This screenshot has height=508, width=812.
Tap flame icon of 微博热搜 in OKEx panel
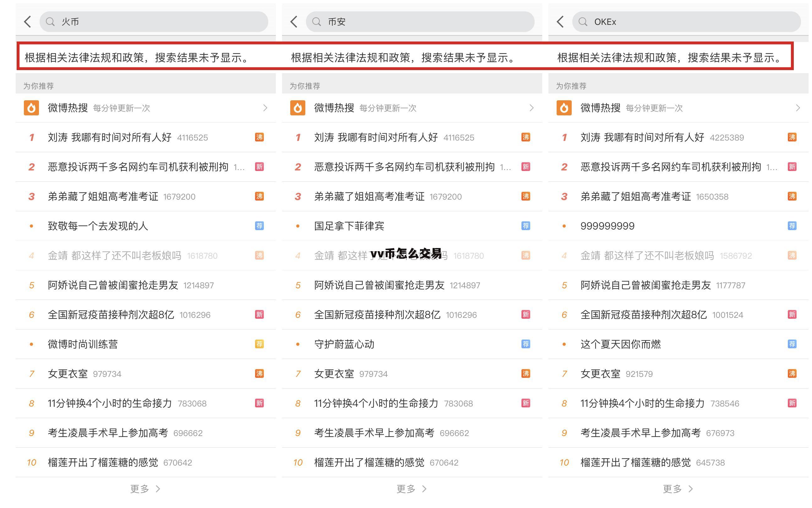click(564, 108)
